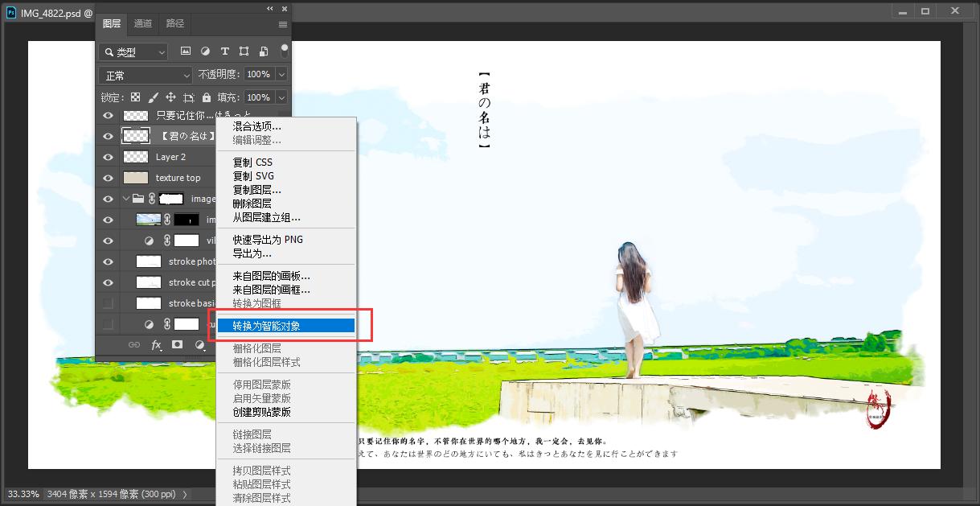
Task: Collapse the image group folder
Action: [125, 199]
